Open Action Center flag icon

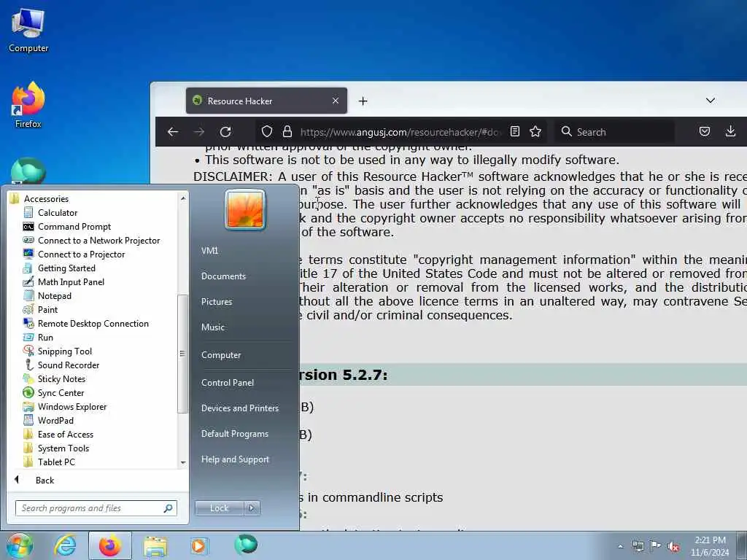[656, 546]
